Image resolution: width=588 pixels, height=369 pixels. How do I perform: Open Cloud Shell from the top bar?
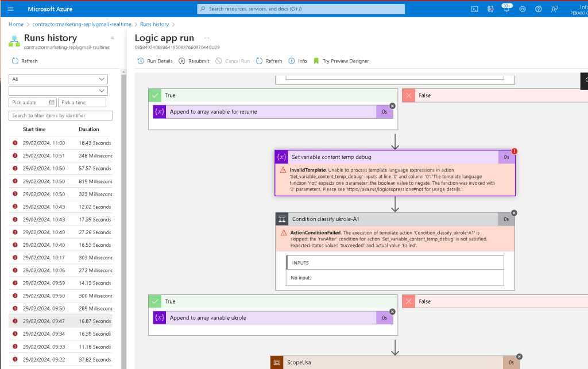[474, 9]
